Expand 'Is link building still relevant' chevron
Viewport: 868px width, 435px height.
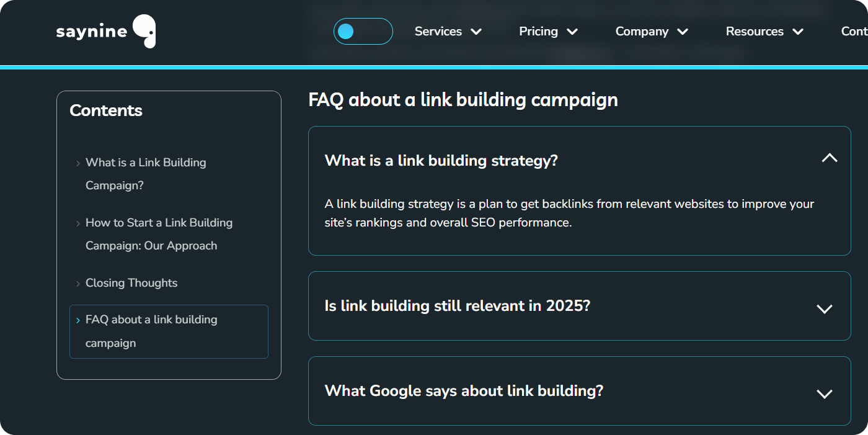(x=824, y=309)
